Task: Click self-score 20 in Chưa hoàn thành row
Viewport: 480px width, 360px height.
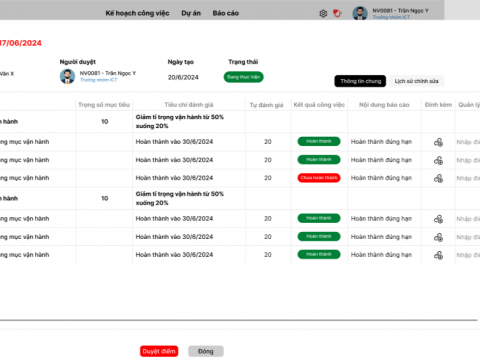Action: 268,178
